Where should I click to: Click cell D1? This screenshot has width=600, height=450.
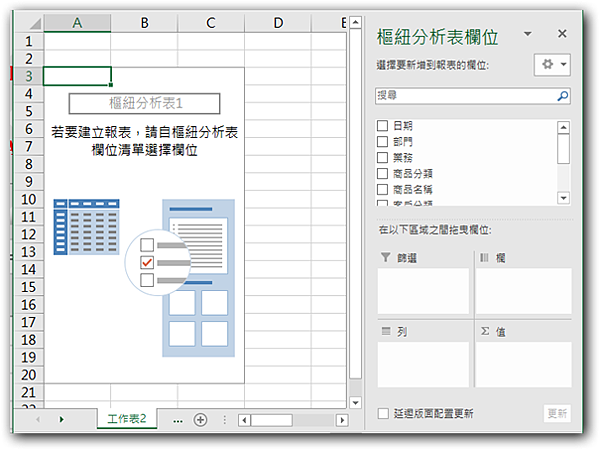click(278, 41)
